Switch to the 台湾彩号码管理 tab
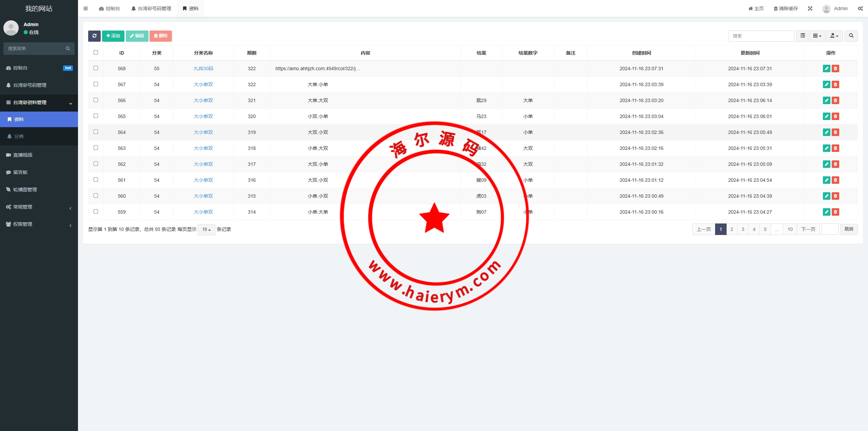868x431 pixels. (x=151, y=8)
